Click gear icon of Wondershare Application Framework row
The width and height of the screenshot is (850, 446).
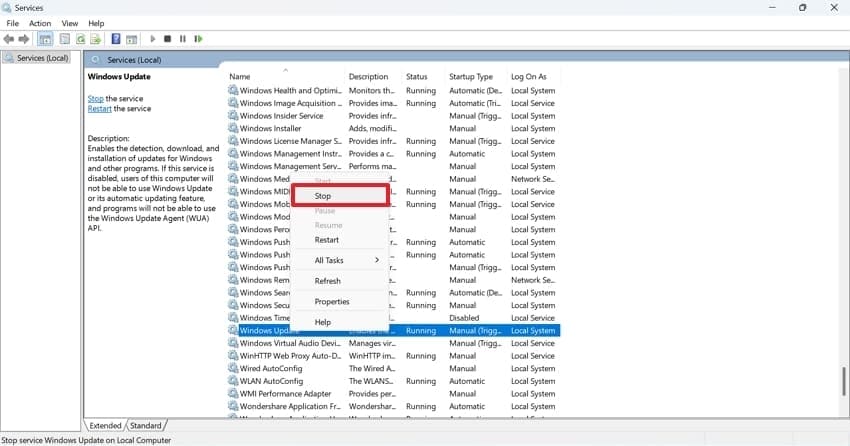coord(233,406)
